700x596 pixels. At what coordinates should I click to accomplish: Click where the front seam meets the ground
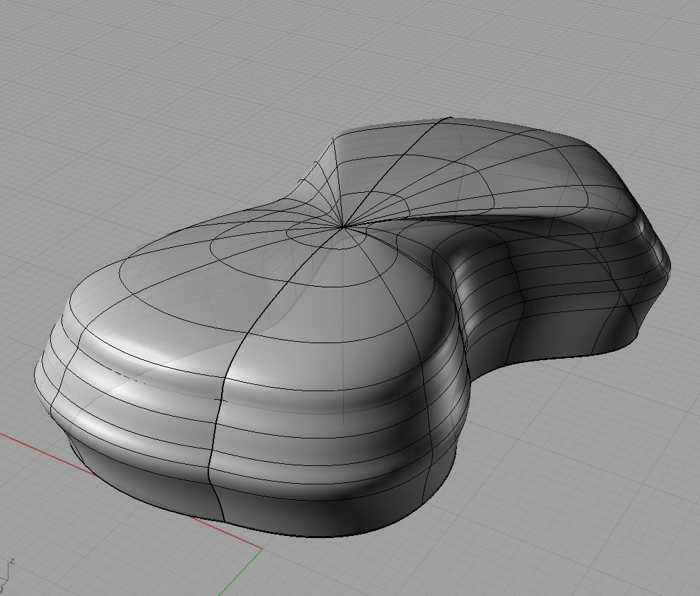[223, 521]
